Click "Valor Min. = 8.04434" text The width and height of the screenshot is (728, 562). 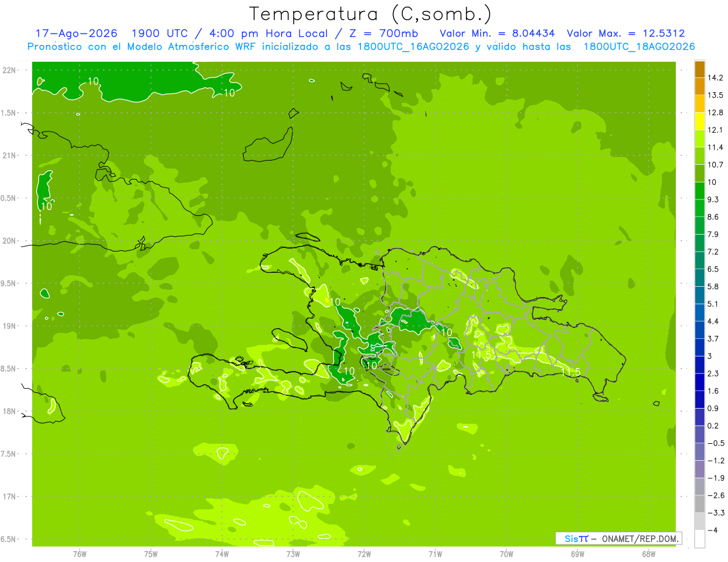[497, 33]
